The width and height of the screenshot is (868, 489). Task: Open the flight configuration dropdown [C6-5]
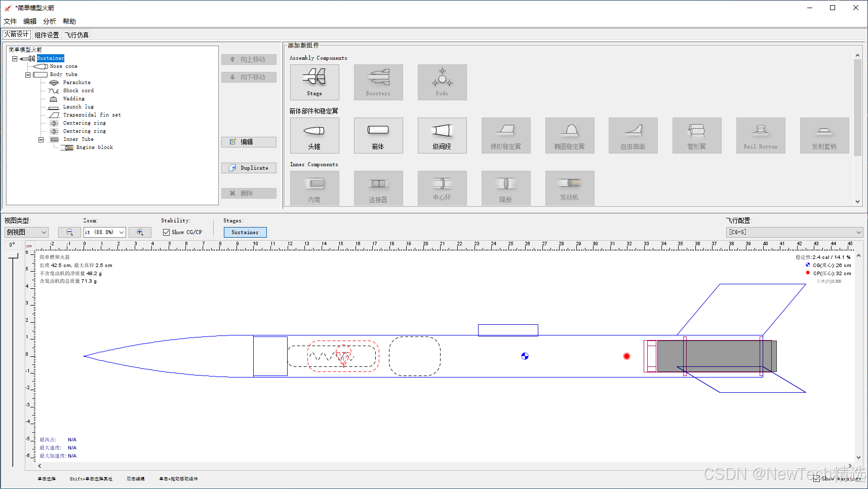(x=859, y=232)
